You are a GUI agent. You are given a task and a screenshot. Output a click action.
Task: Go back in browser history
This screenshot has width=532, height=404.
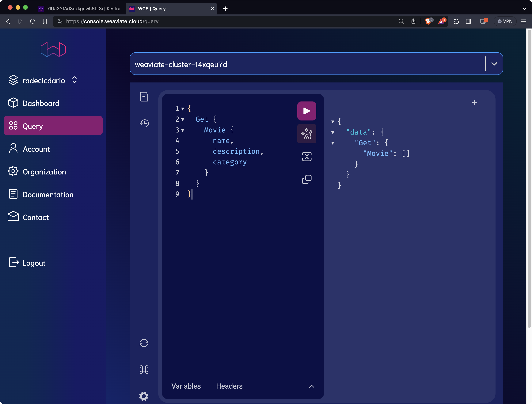(8, 21)
